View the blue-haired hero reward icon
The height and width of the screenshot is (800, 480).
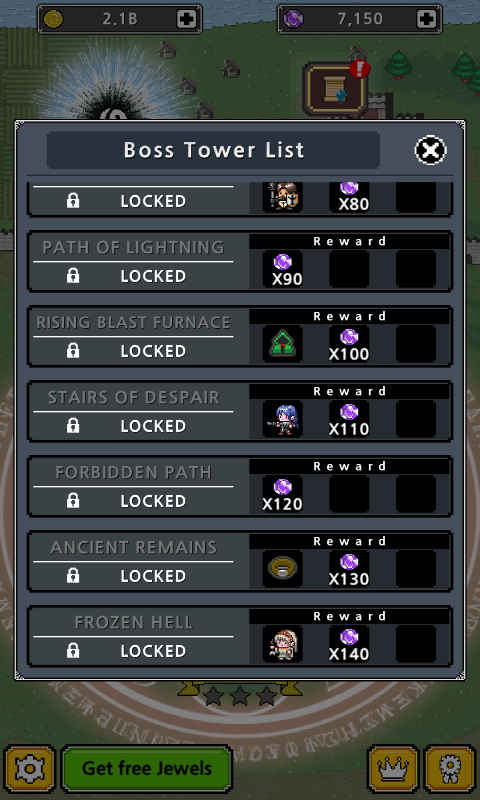tap(283, 418)
